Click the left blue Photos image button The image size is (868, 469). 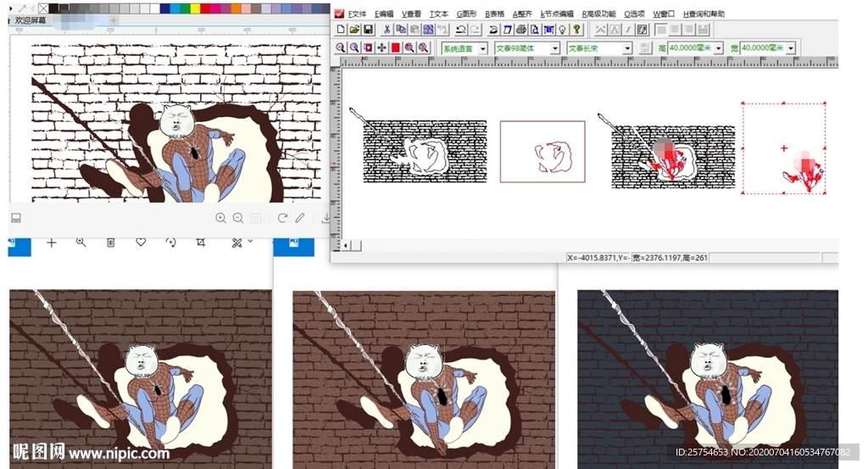[x=19, y=247]
